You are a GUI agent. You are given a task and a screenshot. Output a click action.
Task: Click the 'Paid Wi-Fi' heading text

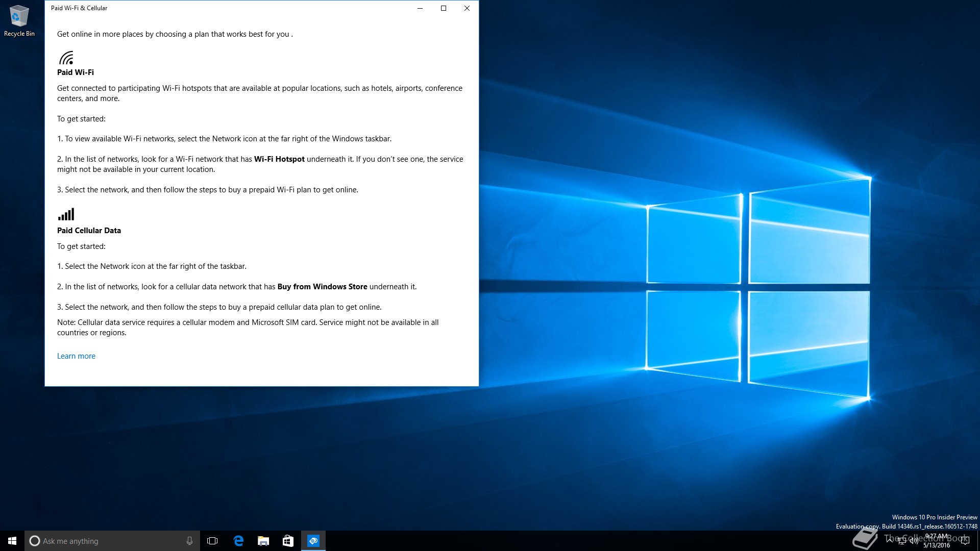(76, 72)
